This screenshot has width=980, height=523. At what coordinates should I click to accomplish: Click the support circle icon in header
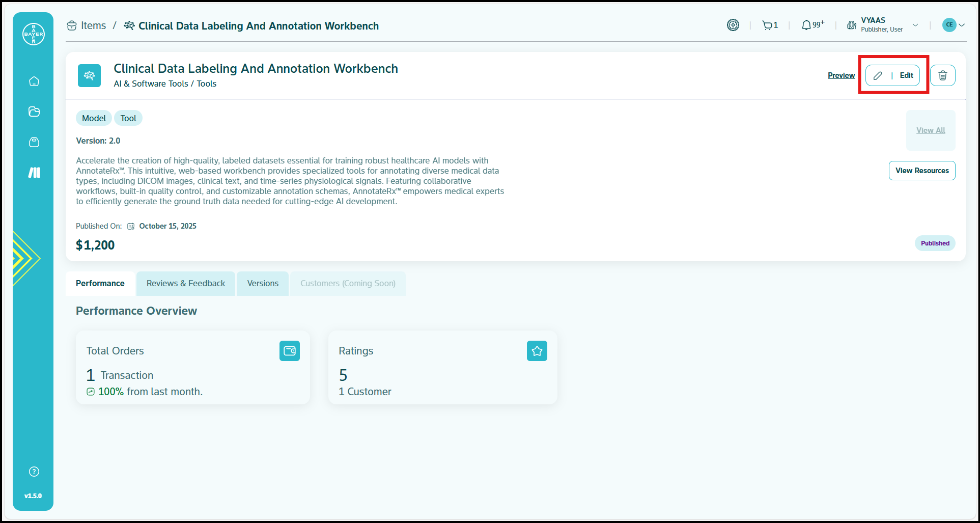pos(733,25)
